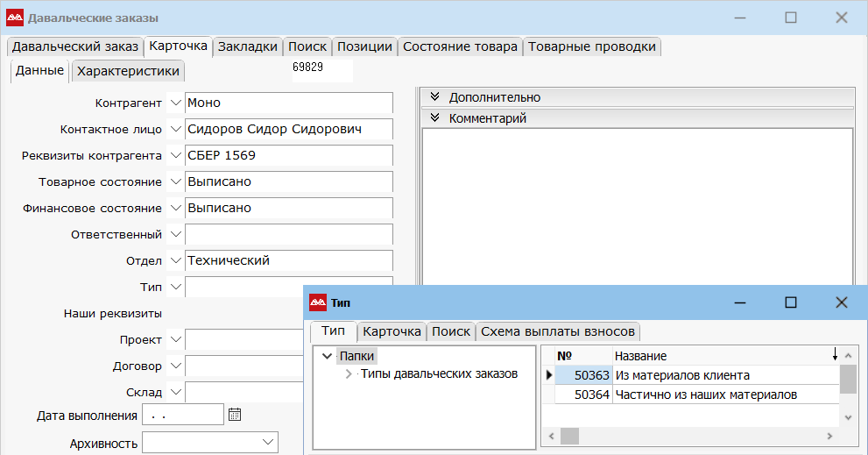
Task: Click the Ответственный input field
Action: tap(288, 235)
